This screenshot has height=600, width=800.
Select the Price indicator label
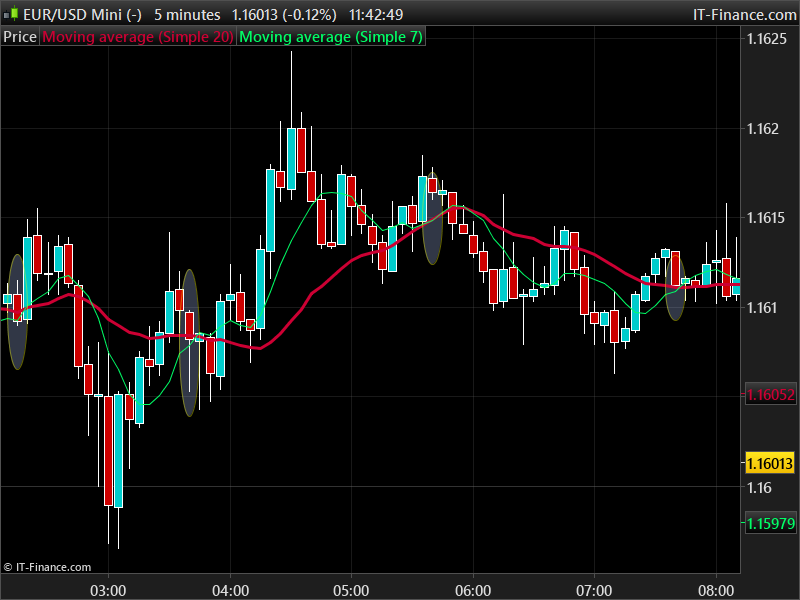[x=20, y=37]
